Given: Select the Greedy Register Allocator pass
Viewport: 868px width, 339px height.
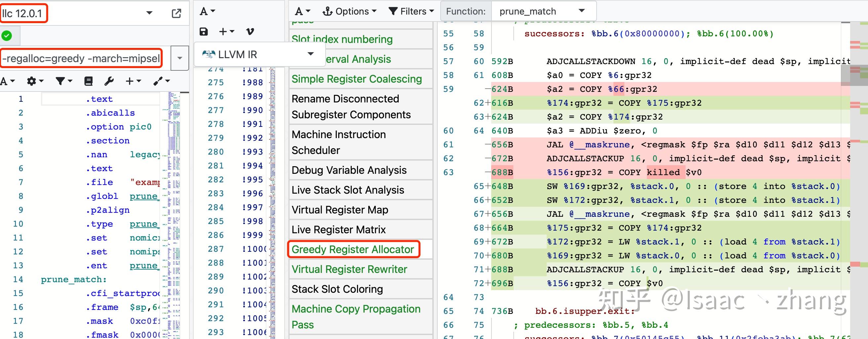Looking at the screenshot, I should pyautogui.click(x=352, y=249).
